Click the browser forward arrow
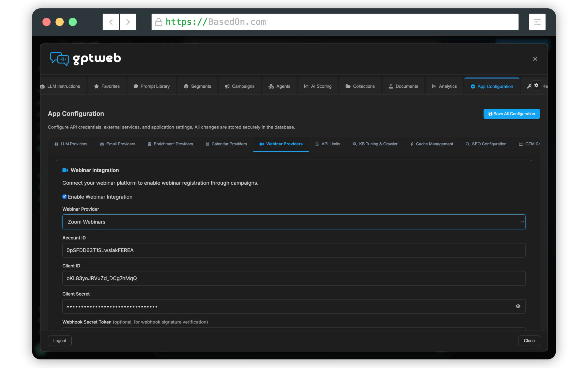Image resolution: width=588 pixels, height=368 pixels. 128,22
